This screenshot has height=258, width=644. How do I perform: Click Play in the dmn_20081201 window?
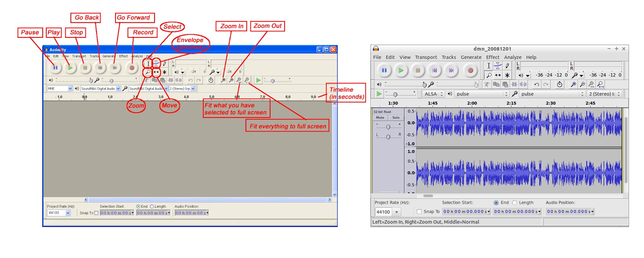pyautogui.click(x=401, y=70)
